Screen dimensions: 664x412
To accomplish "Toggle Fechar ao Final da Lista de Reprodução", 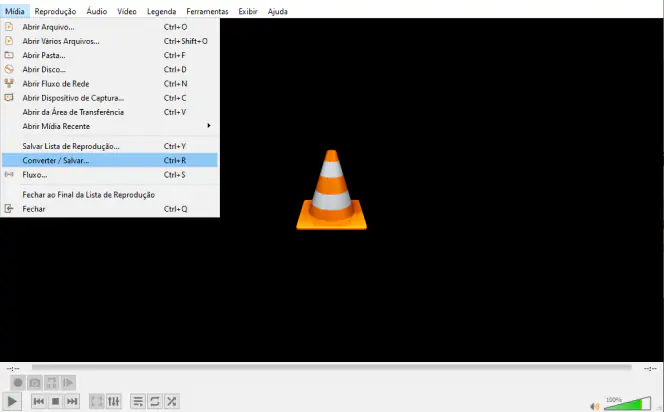I will pyautogui.click(x=110, y=195).
